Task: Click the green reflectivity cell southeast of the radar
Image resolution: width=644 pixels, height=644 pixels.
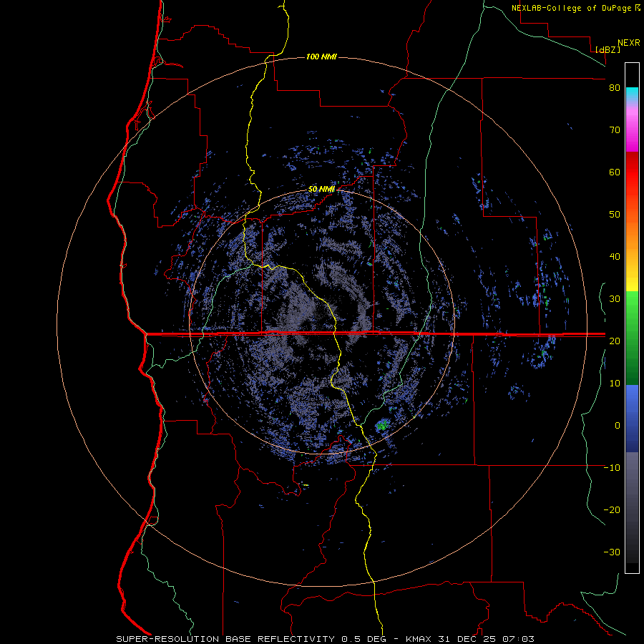Action: tap(382, 424)
